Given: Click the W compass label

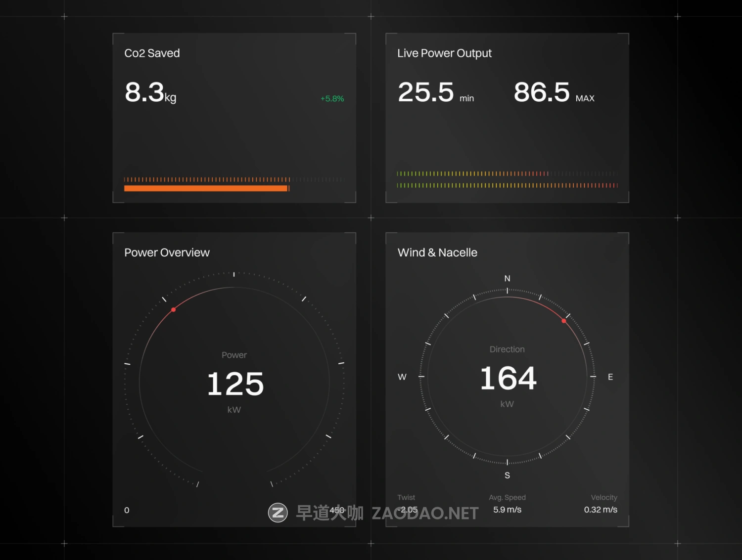Looking at the screenshot, I should tap(402, 377).
